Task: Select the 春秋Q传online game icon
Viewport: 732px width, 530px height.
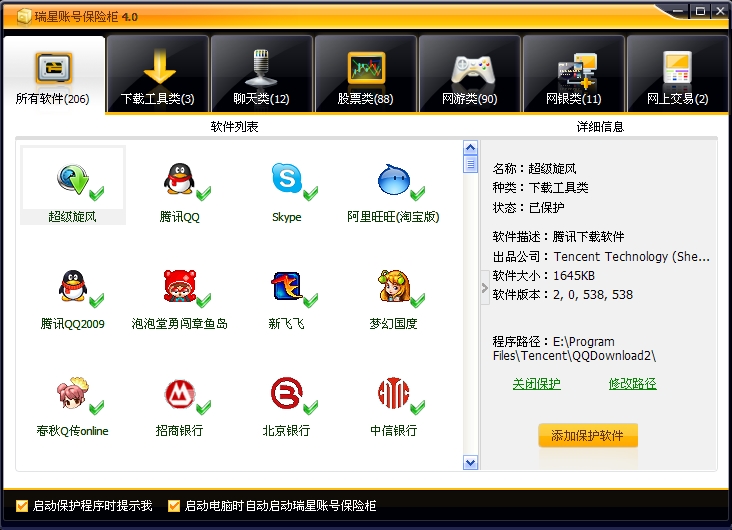Action: click(x=73, y=393)
